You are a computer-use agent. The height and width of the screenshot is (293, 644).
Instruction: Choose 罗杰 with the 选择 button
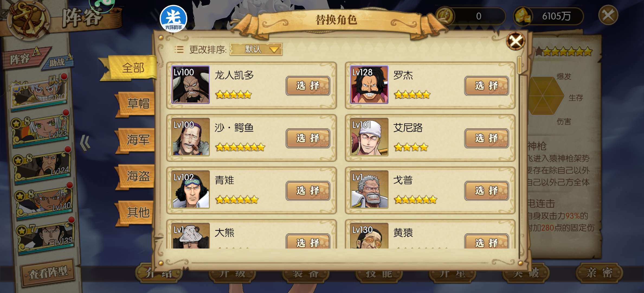click(487, 86)
